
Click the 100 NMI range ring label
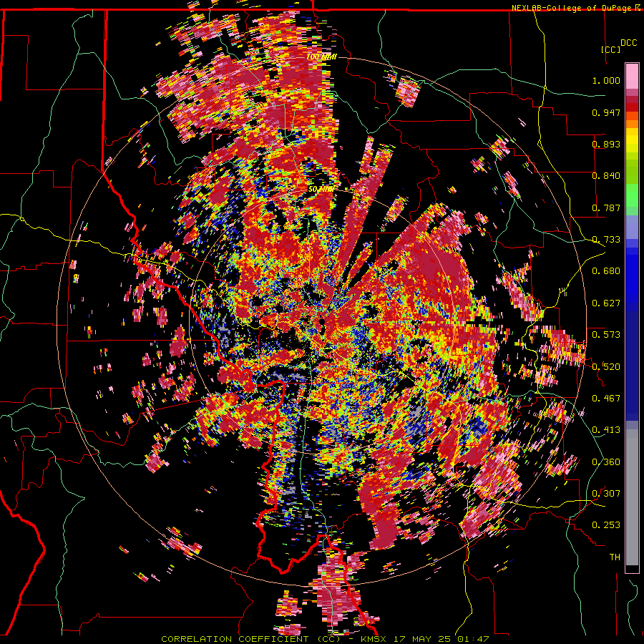click(x=321, y=57)
